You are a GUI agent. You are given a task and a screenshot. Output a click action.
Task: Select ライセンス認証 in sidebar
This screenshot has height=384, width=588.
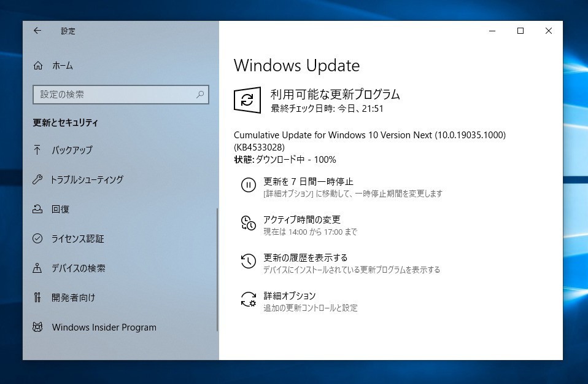coord(77,239)
